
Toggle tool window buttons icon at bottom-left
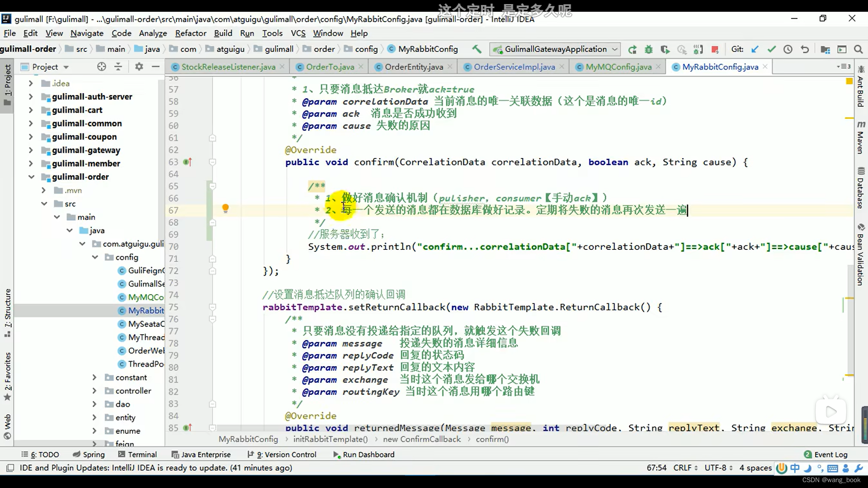(10, 468)
